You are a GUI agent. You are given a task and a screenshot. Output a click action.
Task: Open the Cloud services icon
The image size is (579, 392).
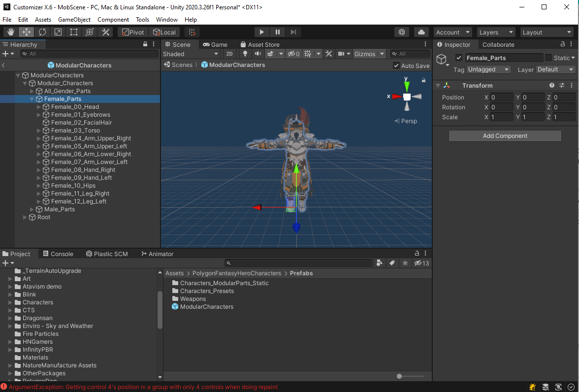coord(421,32)
